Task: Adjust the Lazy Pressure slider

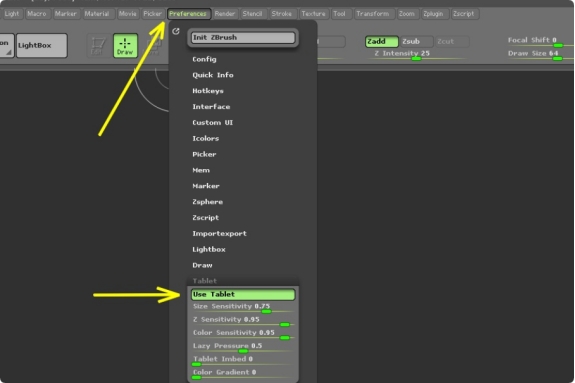Action: (243, 347)
